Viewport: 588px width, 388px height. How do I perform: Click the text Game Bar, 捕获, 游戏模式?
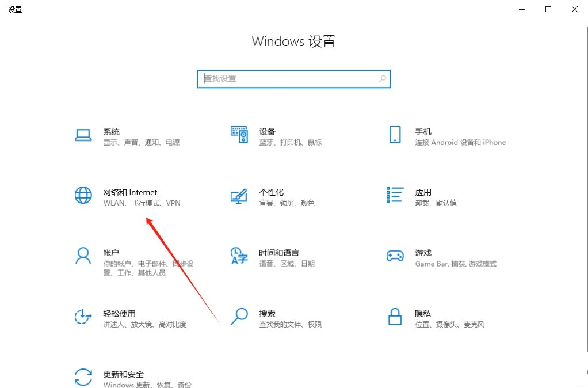coord(456,264)
